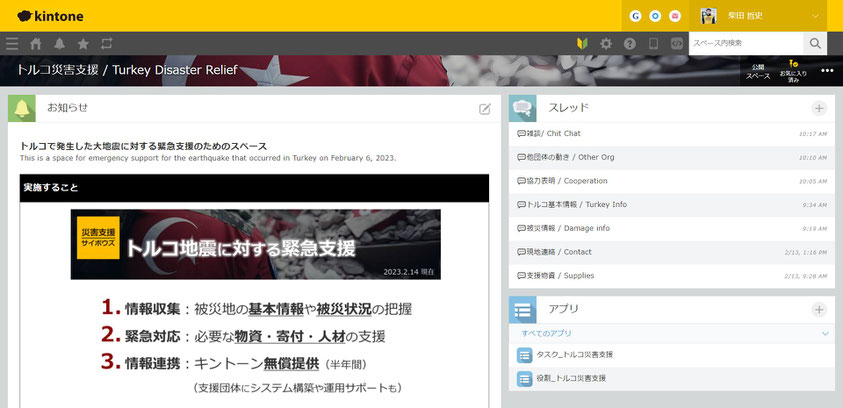Add a new thread with plus button

tap(819, 109)
